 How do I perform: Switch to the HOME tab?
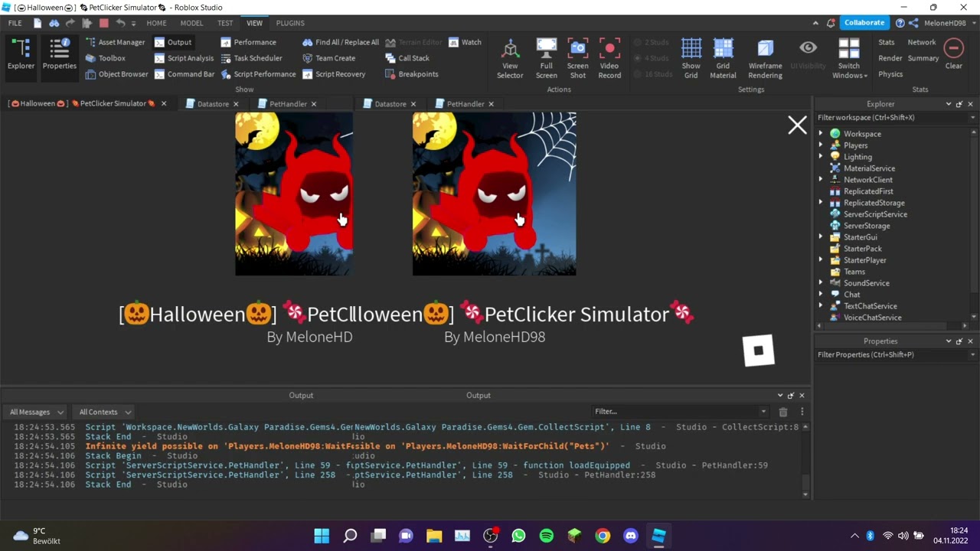pyautogui.click(x=156, y=23)
